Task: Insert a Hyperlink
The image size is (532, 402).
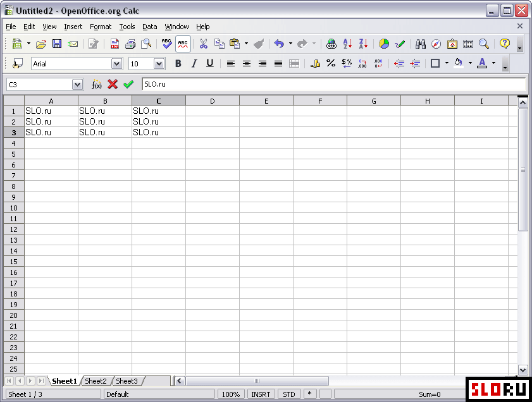Action: click(331, 44)
